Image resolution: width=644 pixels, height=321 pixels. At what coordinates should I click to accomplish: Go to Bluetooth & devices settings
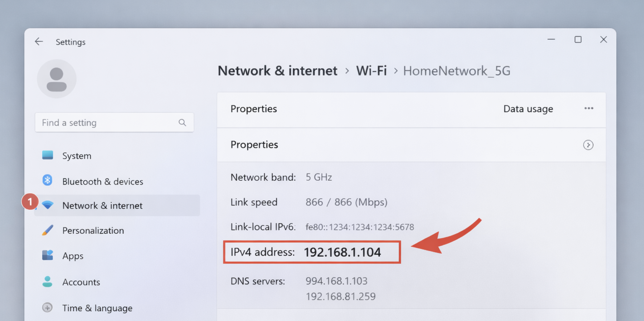click(103, 182)
